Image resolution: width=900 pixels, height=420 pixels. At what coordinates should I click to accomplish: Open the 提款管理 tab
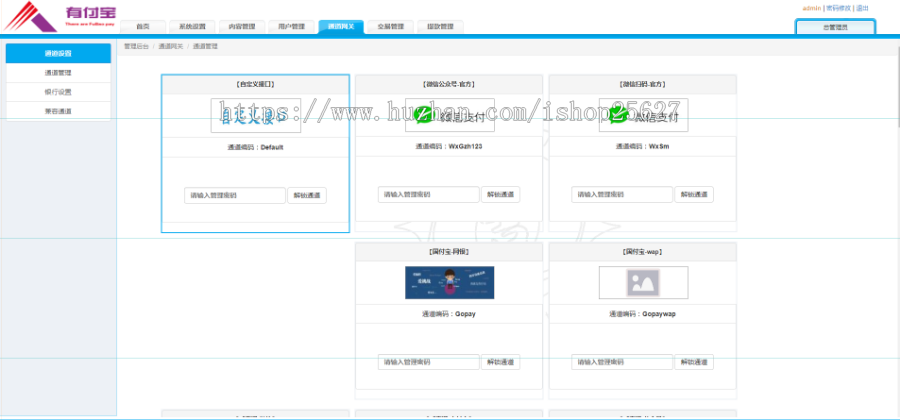pos(440,27)
